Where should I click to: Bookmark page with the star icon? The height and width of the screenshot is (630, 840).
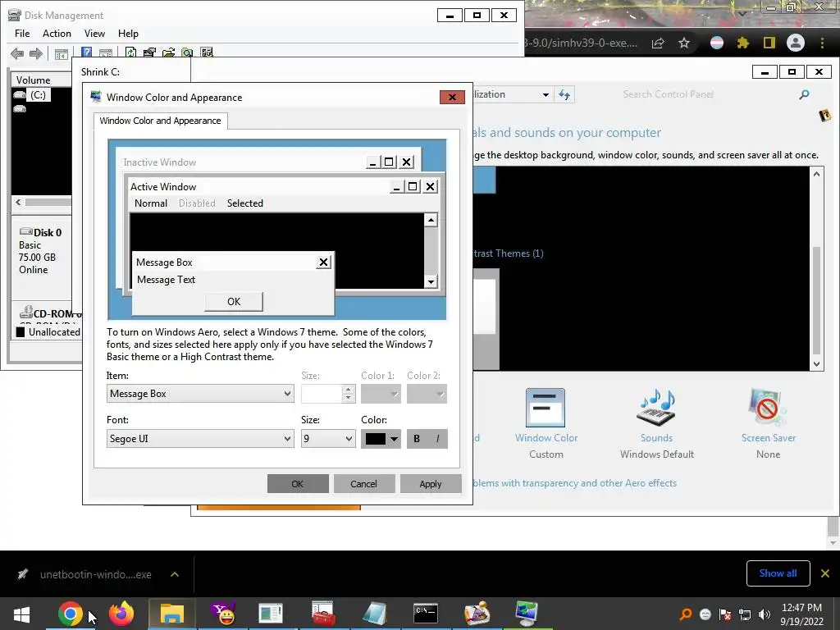point(684,43)
